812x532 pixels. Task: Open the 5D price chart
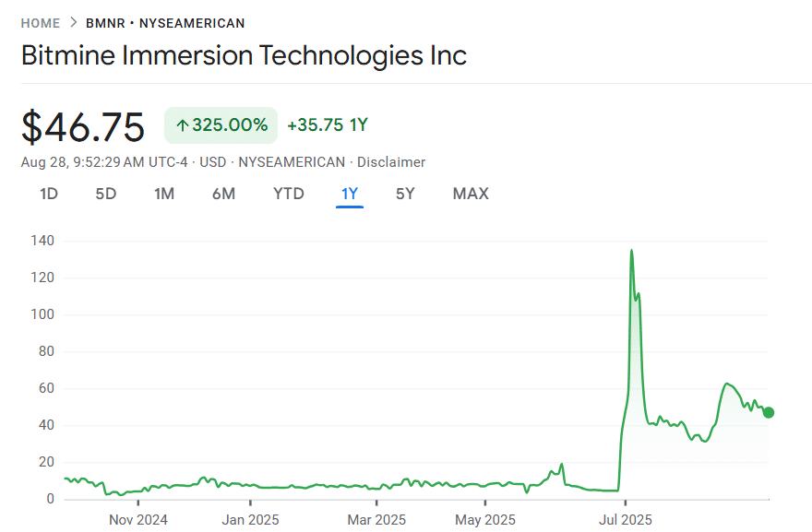tap(105, 194)
